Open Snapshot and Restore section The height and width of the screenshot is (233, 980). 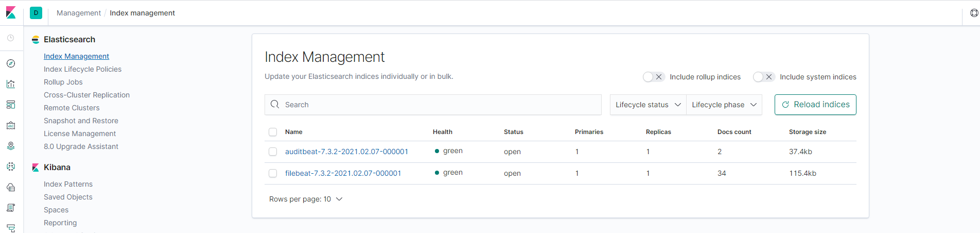click(81, 121)
